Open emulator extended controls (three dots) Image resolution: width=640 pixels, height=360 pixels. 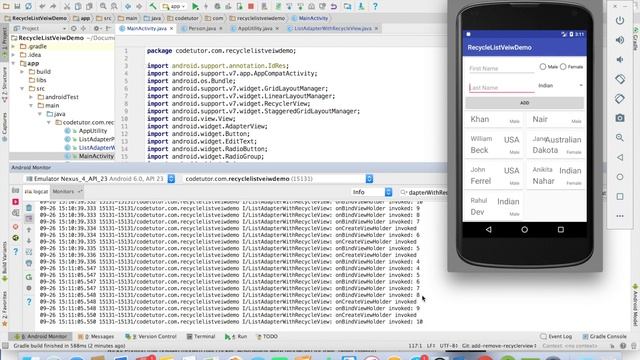point(620,216)
